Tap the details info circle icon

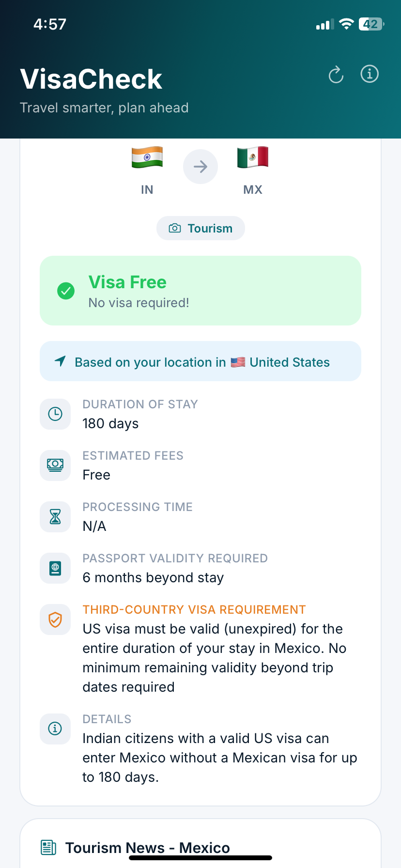[x=55, y=728]
